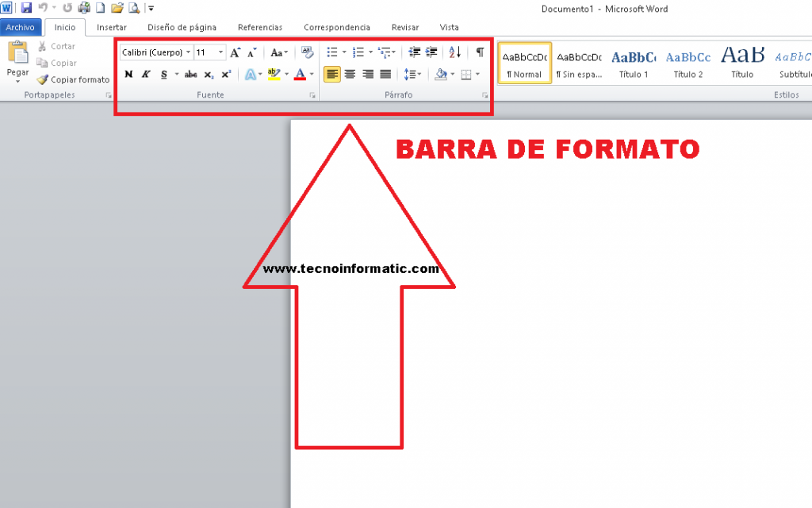The height and width of the screenshot is (508, 812).
Task: Decrease paragraph indent
Action: click(414, 52)
